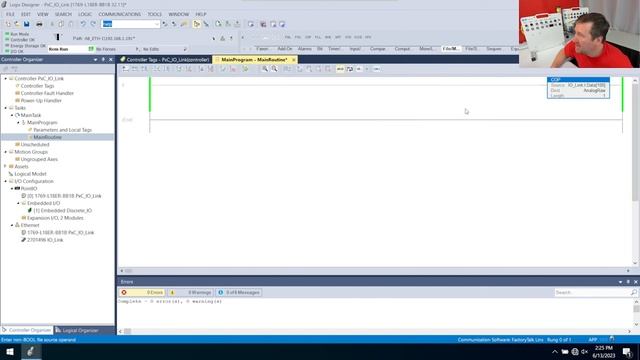Open the FILE menu
640x360 pixels.
(10, 14)
